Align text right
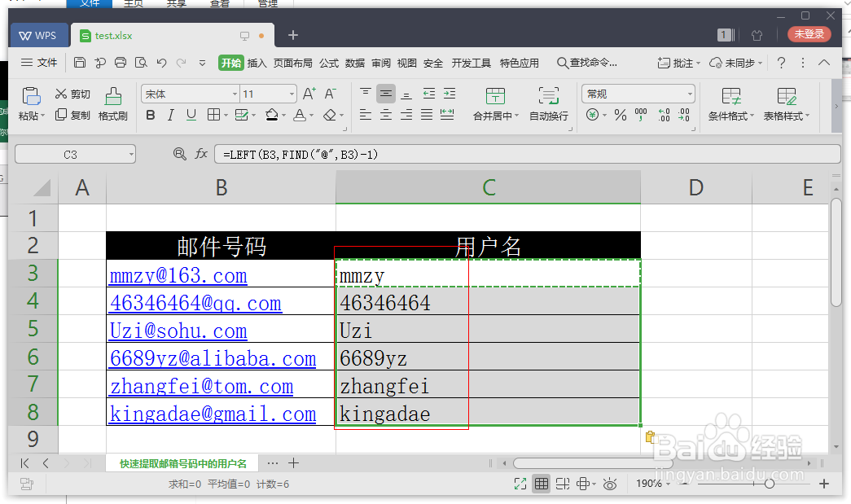Image resolution: width=851 pixels, height=504 pixels. pyautogui.click(x=406, y=115)
